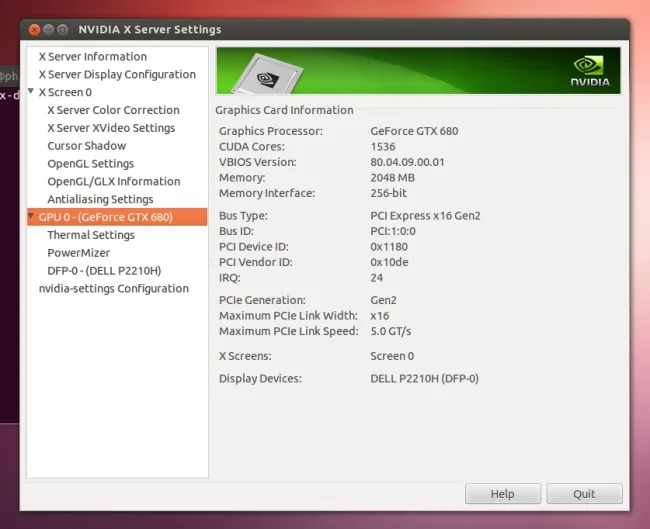Viewport: 650px width, 529px height.
Task: Open PowerMizer page
Action: coord(79,252)
